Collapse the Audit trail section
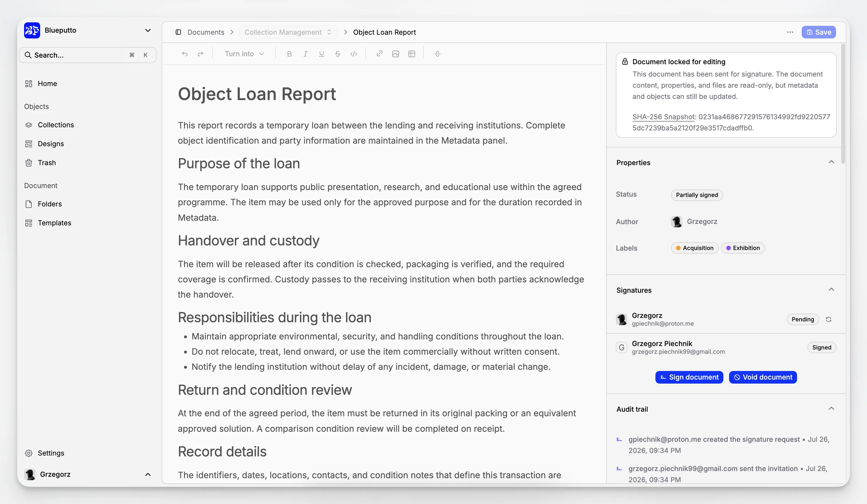This screenshot has height=504, width=867. pyautogui.click(x=831, y=409)
